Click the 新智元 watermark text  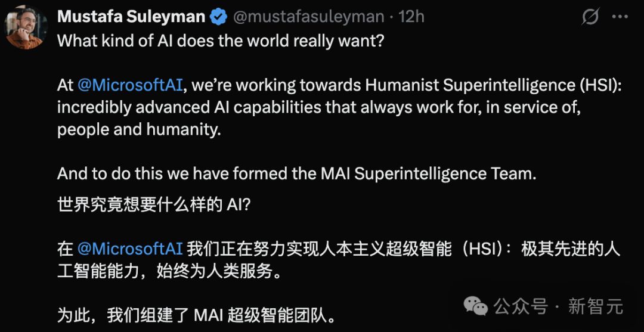pyautogui.click(x=595, y=306)
